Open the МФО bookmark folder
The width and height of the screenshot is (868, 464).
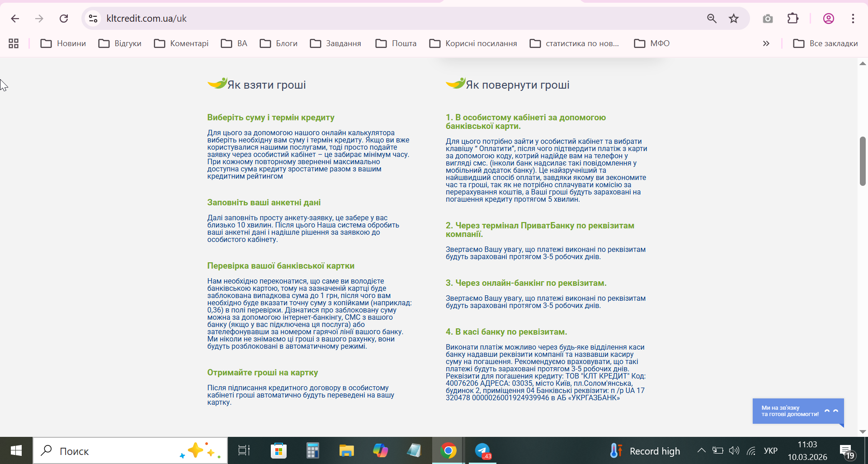click(x=652, y=43)
